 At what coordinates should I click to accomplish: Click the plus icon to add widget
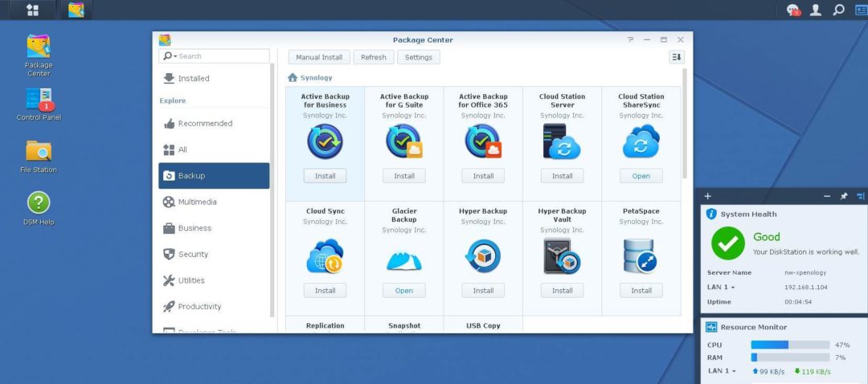pos(707,196)
